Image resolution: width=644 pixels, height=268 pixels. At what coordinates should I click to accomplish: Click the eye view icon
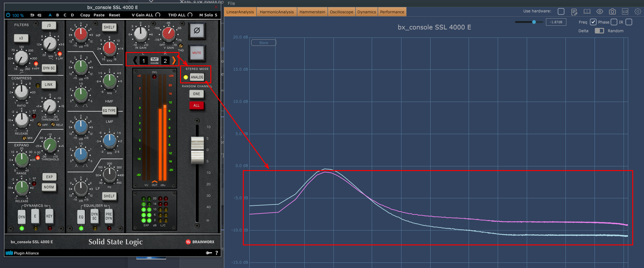(599, 12)
